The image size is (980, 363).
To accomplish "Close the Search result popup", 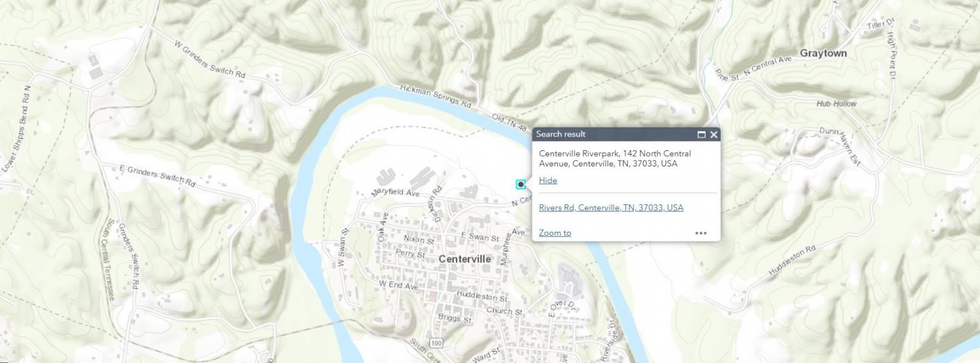I will pyautogui.click(x=713, y=134).
